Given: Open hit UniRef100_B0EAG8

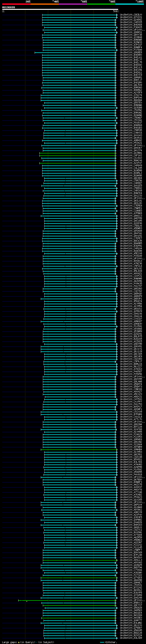Looking at the screenshot, I should pyautogui.click(x=131, y=25).
